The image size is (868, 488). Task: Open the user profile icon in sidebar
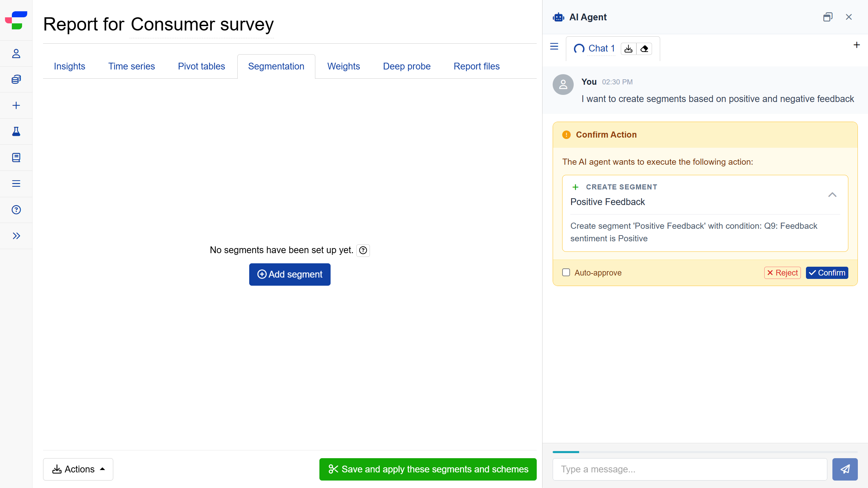(16, 53)
